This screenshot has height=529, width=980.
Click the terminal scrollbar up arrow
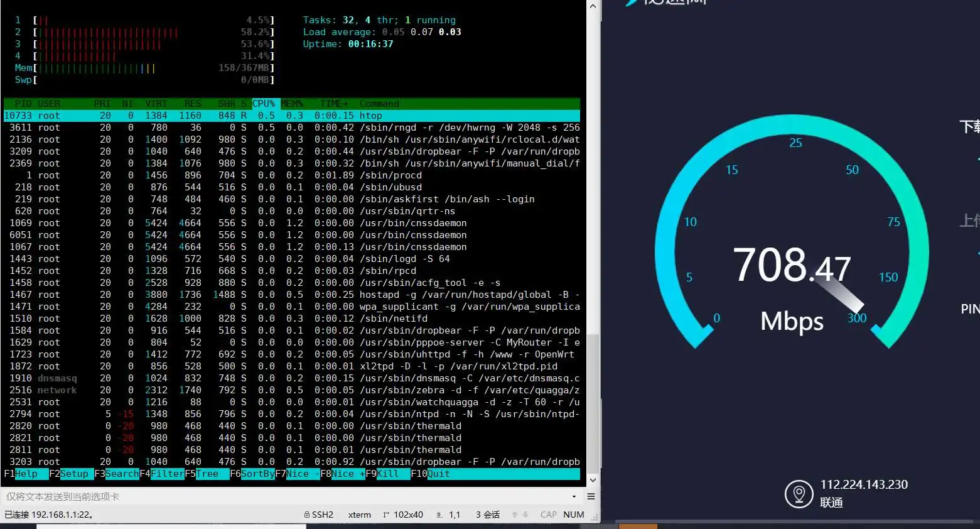click(x=593, y=6)
